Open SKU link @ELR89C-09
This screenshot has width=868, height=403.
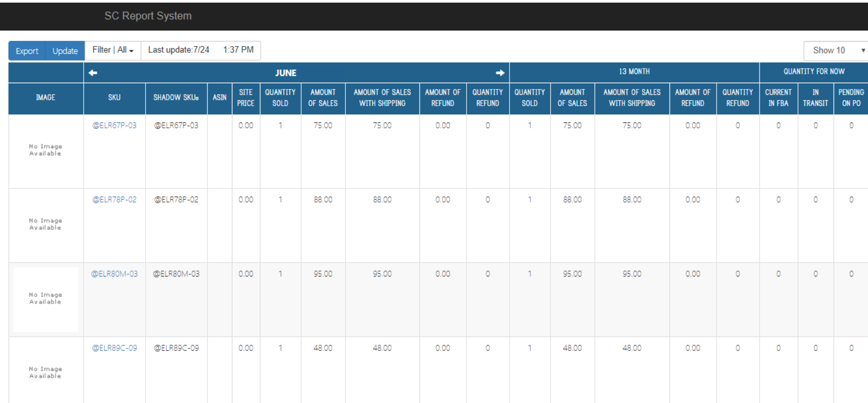pyautogui.click(x=114, y=348)
